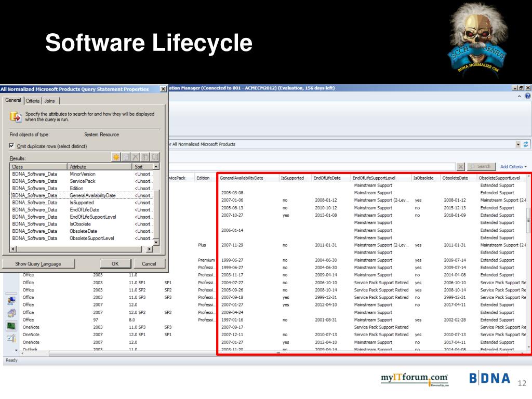The image size is (532, 399).
Task: Select the MinorVersion row in Results list
Action: 82,174
